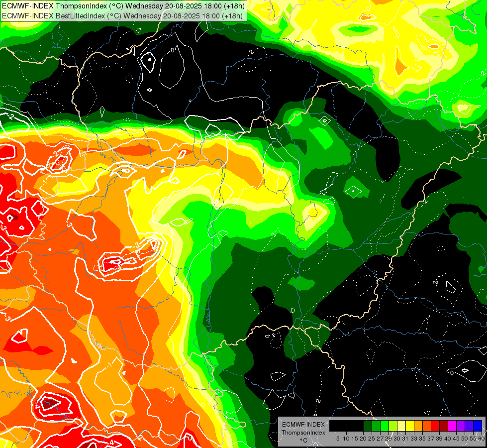Image resolution: width=487 pixels, height=448 pixels.
Task: Click the legend scale value 15
Action: [355, 439]
